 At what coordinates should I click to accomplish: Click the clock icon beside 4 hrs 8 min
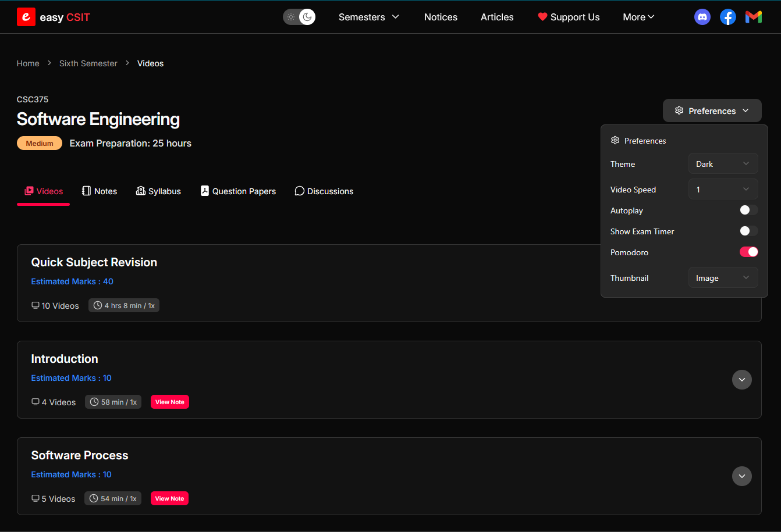coord(98,305)
